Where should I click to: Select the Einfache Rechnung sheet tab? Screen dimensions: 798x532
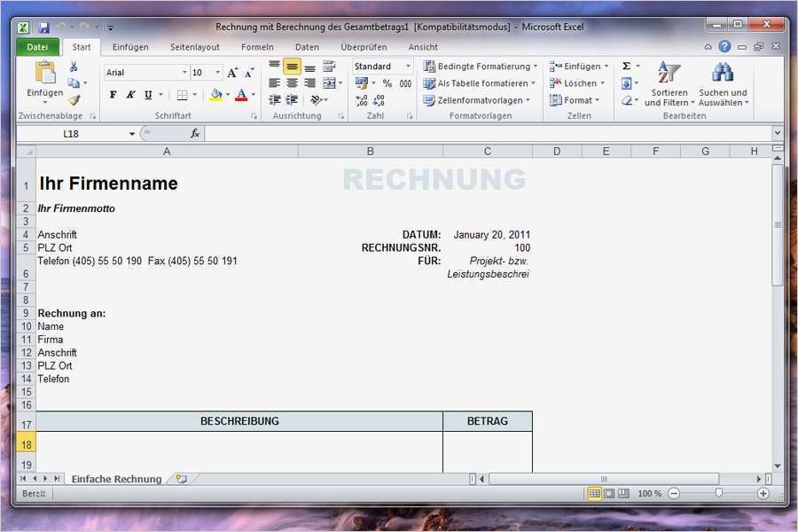pyautogui.click(x=116, y=478)
